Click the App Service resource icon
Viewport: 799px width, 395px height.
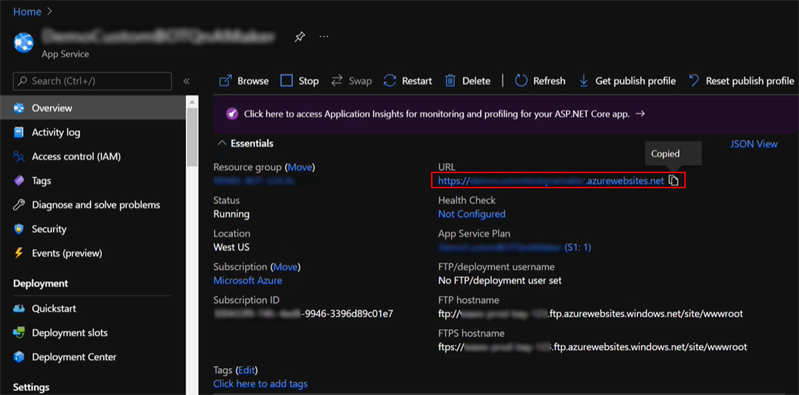[23, 43]
